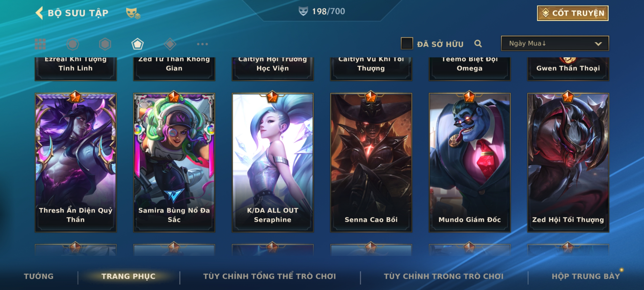
Task: Select the pentagon rarity filter icon
Action: 137,44
